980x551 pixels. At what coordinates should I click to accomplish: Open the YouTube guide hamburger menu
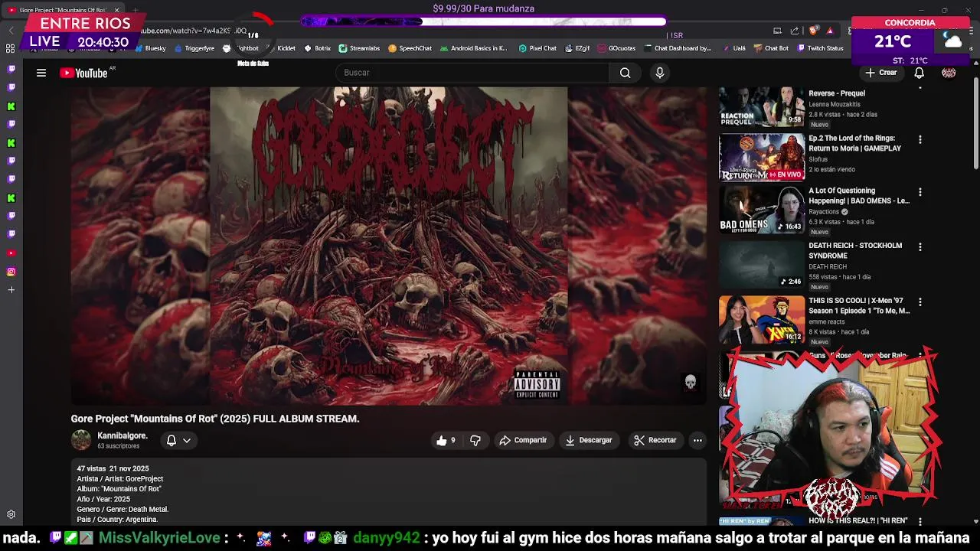pos(41,73)
